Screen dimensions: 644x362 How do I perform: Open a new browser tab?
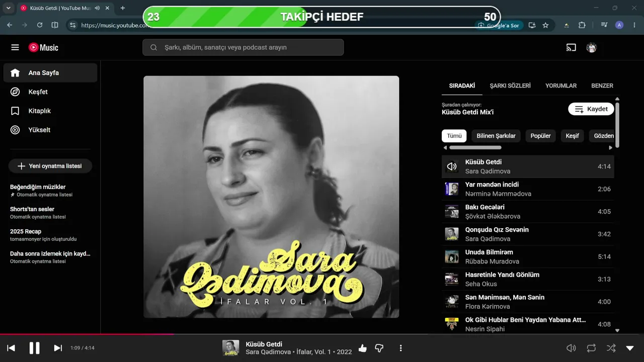[x=123, y=8]
